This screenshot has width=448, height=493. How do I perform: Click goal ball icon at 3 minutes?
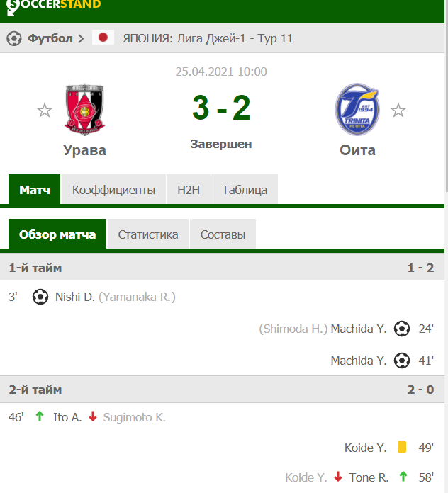40,297
